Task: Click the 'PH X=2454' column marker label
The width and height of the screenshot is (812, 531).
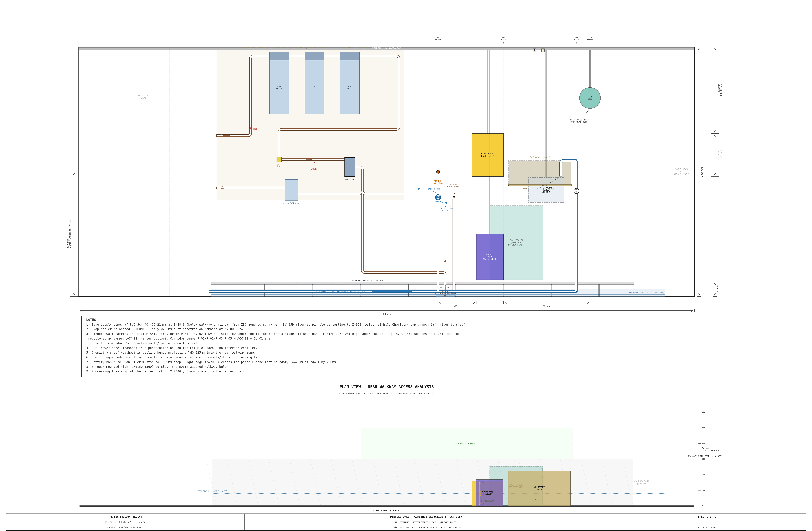Action: point(438,39)
